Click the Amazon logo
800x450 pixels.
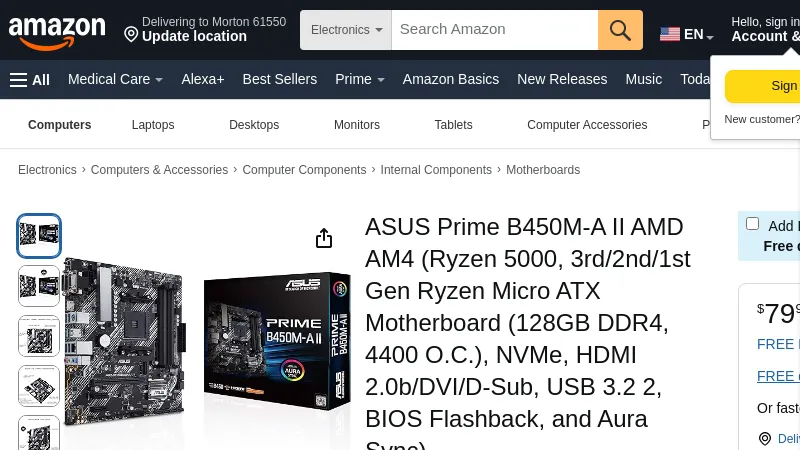tap(57, 31)
